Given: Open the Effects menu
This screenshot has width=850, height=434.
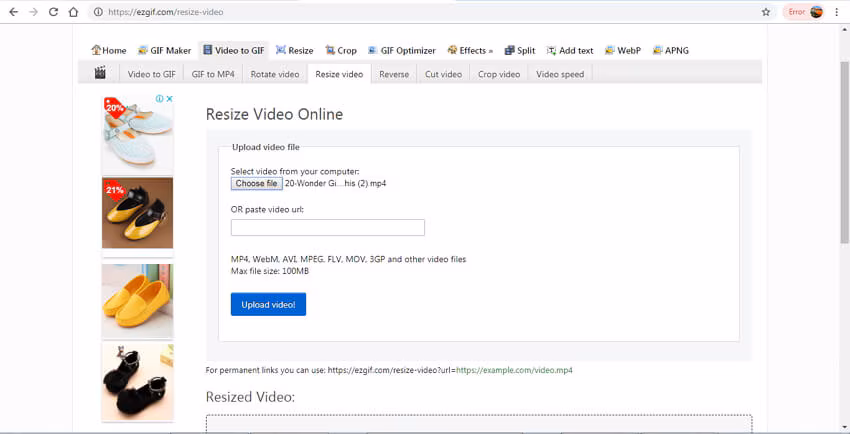Looking at the screenshot, I should click(x=470, y=50).
